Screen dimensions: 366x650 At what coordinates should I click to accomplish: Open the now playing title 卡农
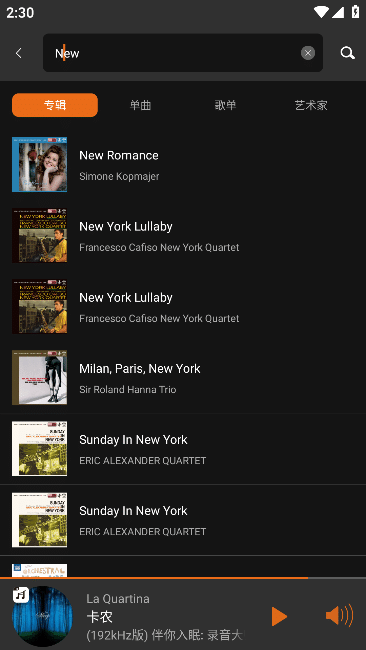point(99,617)
